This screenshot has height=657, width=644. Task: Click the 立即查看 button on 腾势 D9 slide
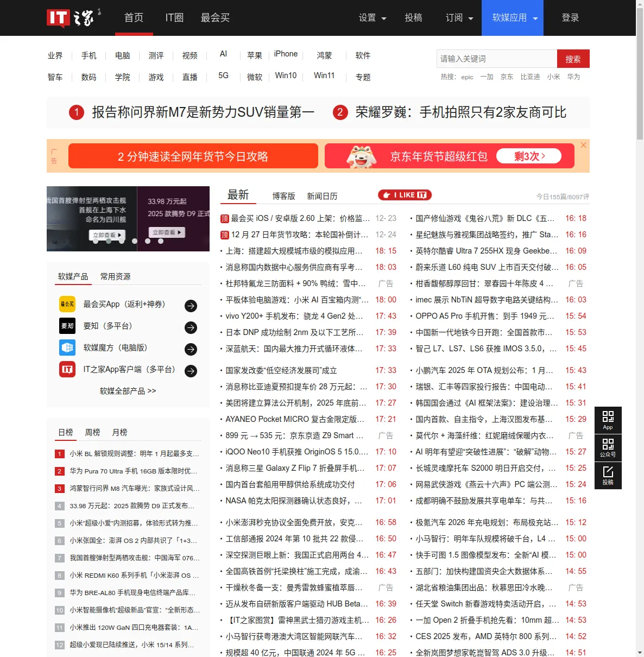[x=167, y=232]
